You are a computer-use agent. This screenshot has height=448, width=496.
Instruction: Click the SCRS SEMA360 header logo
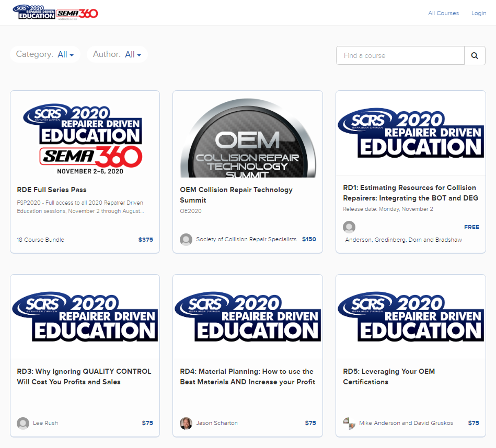tap(55, 13)
